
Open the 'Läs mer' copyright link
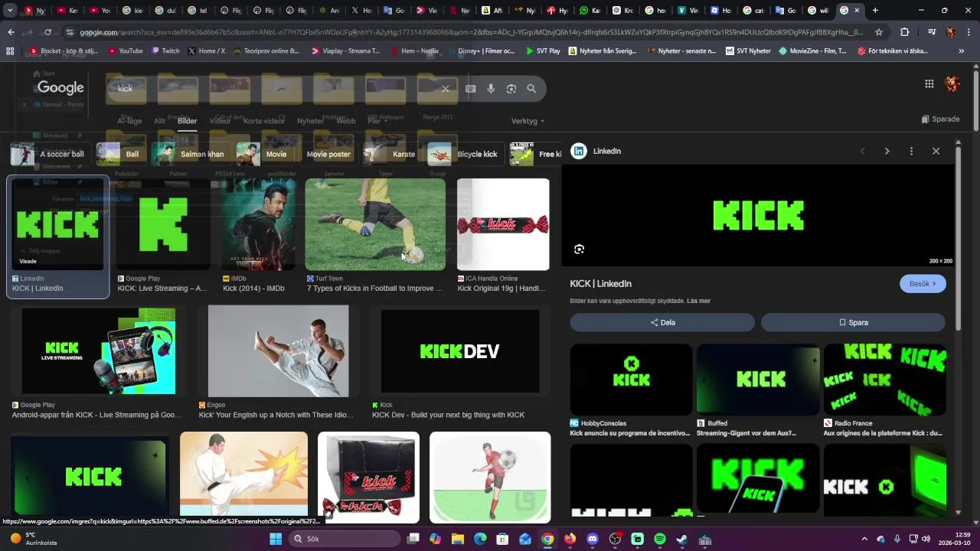[x=698, y=301]
